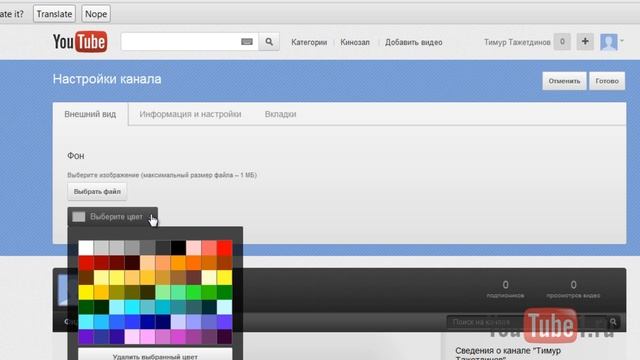640x360 pixels.
Task: Toggle the Выберите цвет color dropdown
Action: point(113,217)
